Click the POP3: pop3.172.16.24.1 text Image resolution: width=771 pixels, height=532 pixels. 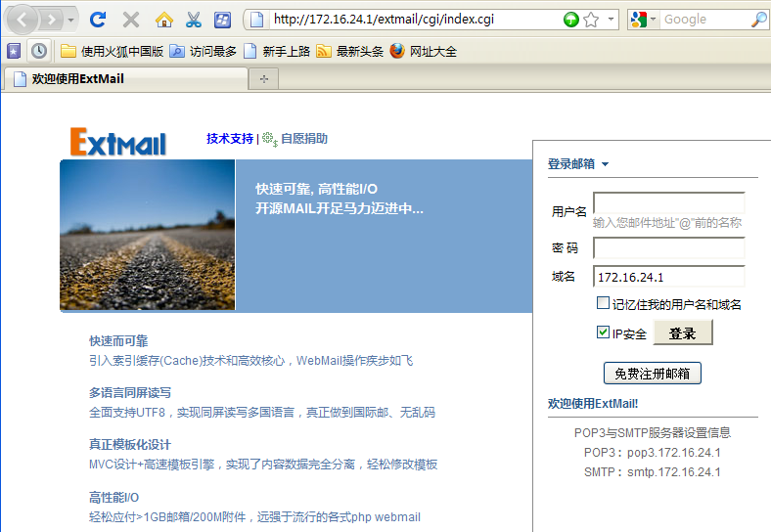coord(652,453)
